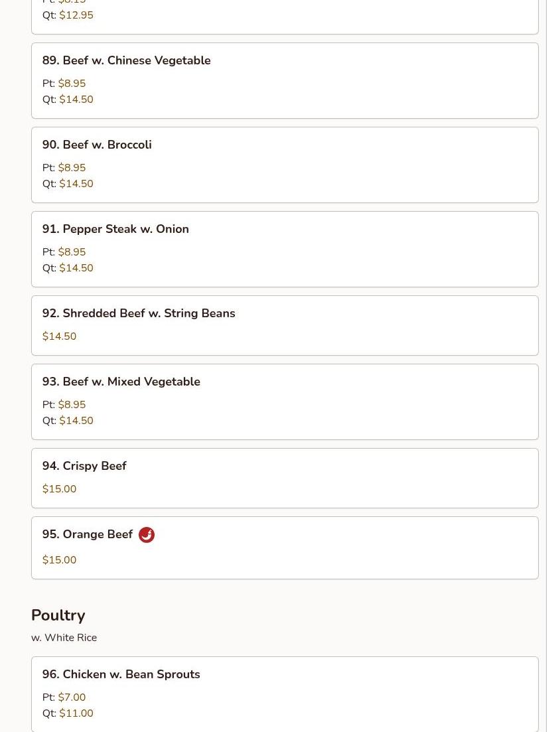Click the pint price of Beef w. Broccoli
Image resolution: width=560 pixels, height=732 pixels.
(x=72, y=168)
